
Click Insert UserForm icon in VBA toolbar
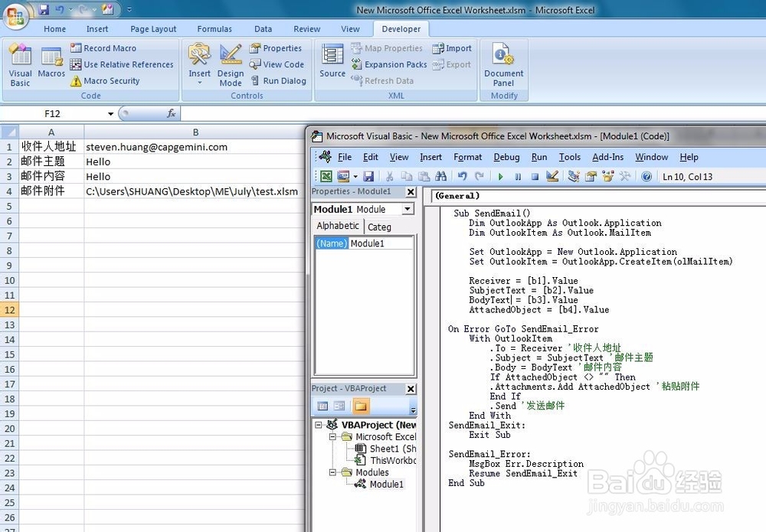click(343, 176)
